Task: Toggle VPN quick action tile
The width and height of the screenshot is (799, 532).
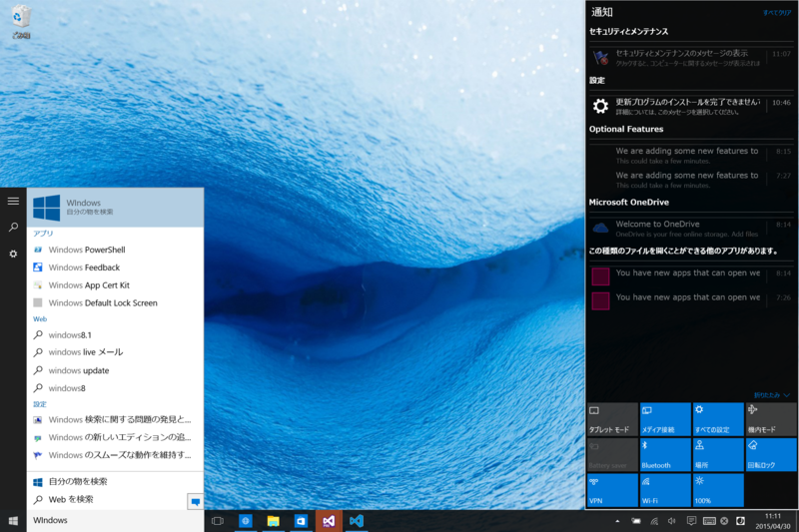Action: coord(612,490)
